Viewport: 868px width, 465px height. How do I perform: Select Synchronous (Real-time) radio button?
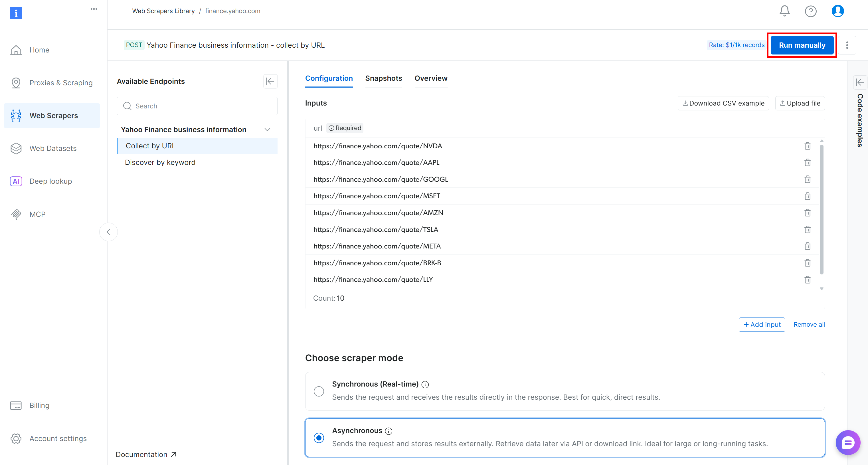tap(318, 391)
